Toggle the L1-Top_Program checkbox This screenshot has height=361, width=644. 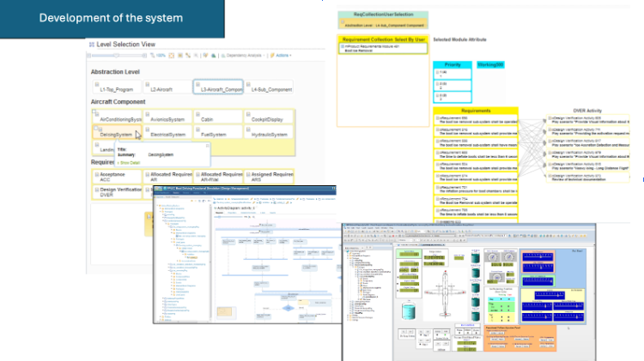pyautogui.click(x=96, y=84)
